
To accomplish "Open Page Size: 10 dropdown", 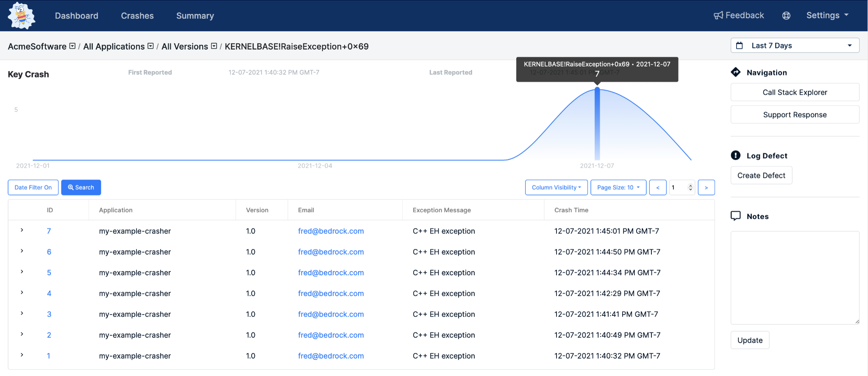I will [618, 187].
